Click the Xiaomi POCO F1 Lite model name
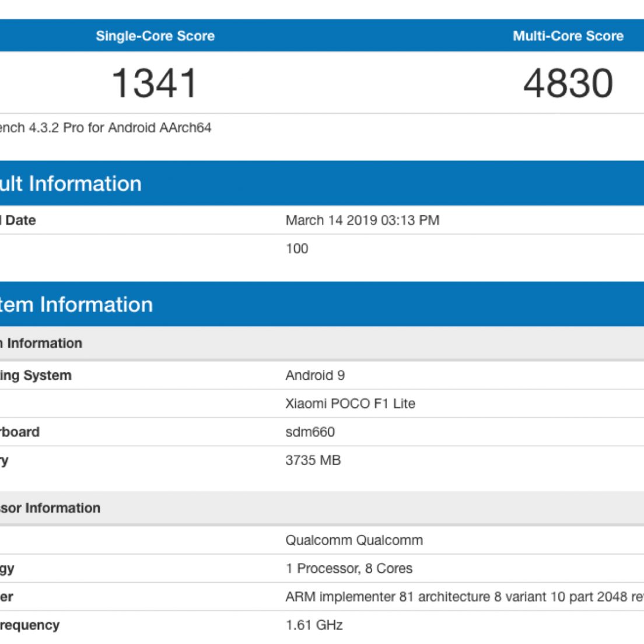This screenshot has width=644, height=644. click(x=350, y=404)
